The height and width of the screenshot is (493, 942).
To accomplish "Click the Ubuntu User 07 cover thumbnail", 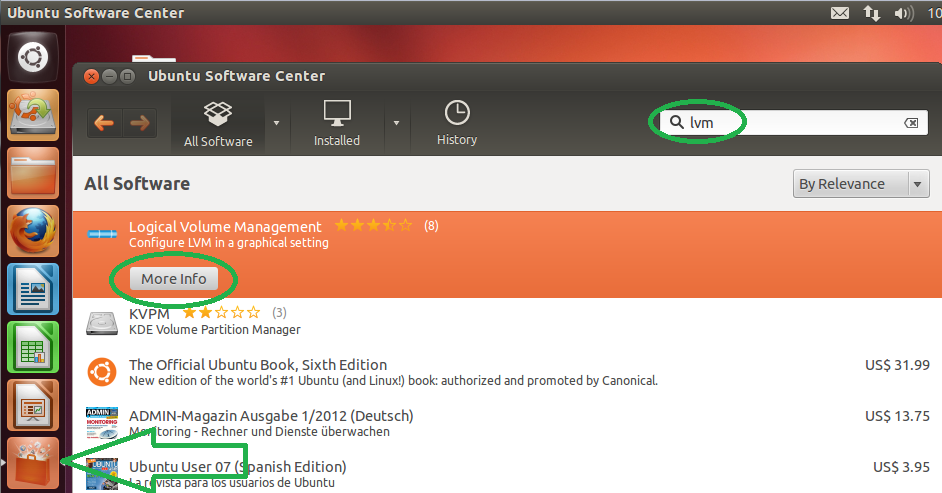I will click(x=102, y=474).
